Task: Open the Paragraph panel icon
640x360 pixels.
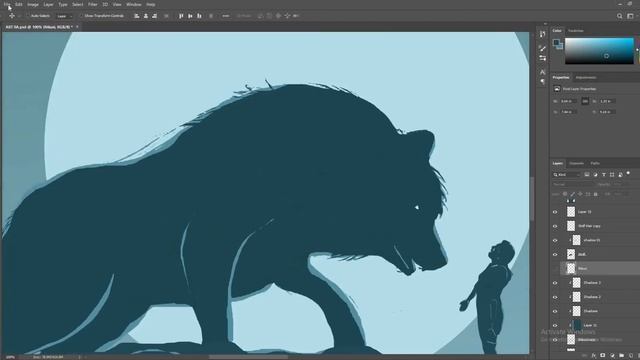Action: pos(542,82)
